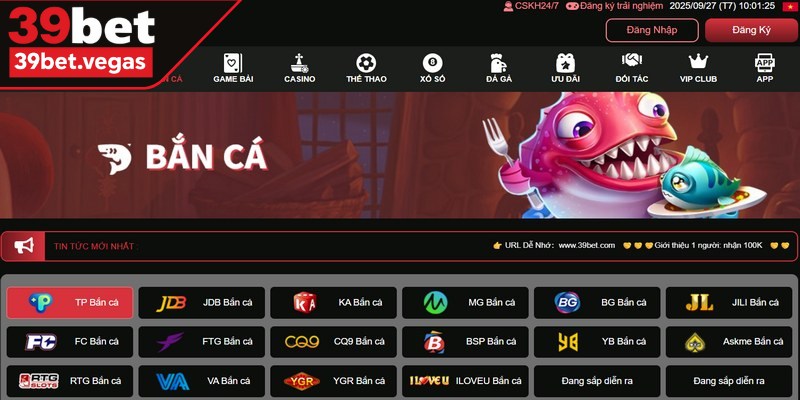Viewport: 800px width, 400px height.
Task: Open THỂ THAO soccer ball icon
Action: 366,63
